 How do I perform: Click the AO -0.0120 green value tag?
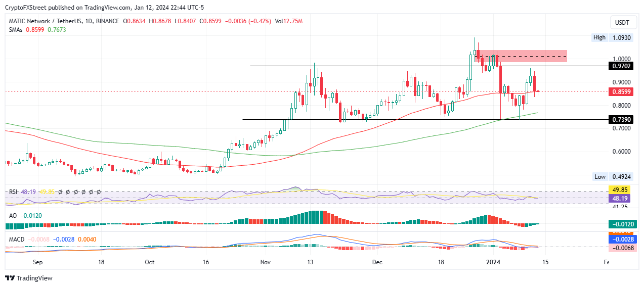point(621,224)
